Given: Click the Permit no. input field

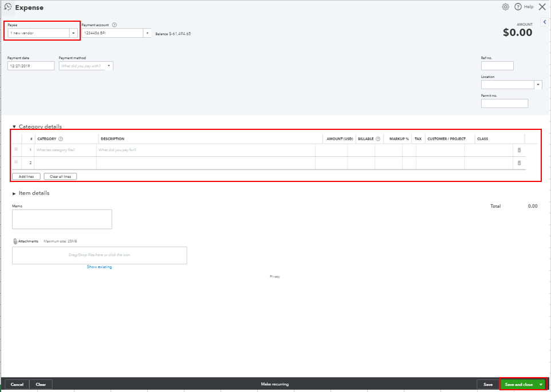Looking at the screenshot, I should click(x=505, y=104).
